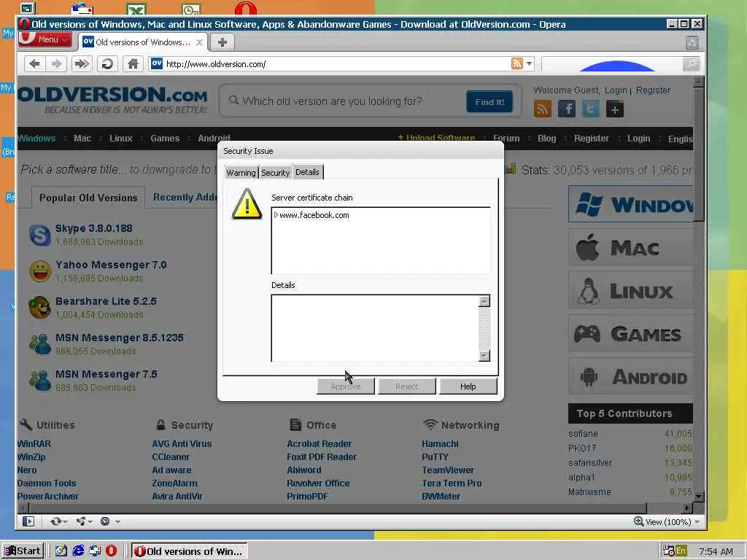Switch to the Warning tab in dialog
The width and height of the screenshot is (747, 560).
(x=241, y=172)
